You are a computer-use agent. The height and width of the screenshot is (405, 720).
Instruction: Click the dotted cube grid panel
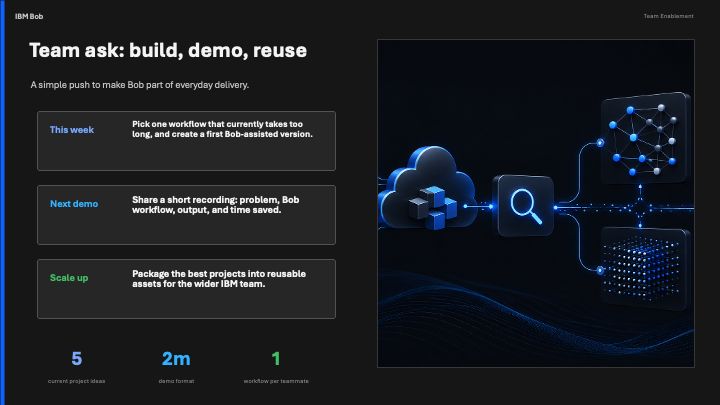coord(645,268)
